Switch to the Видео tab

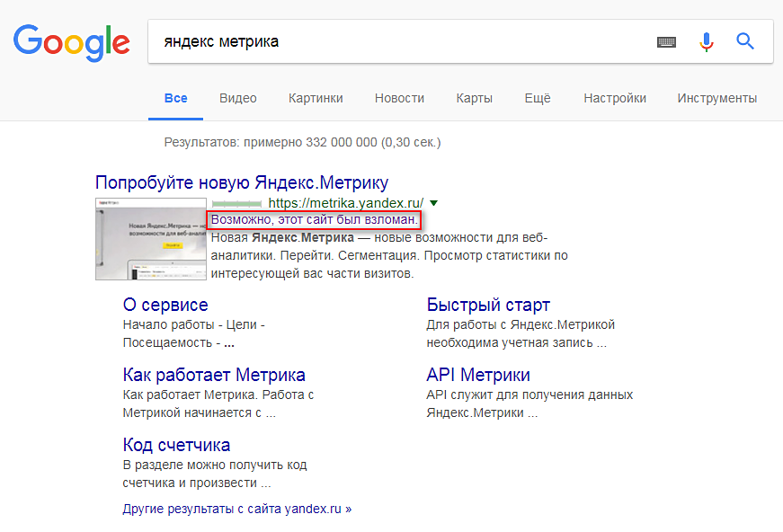237,98
